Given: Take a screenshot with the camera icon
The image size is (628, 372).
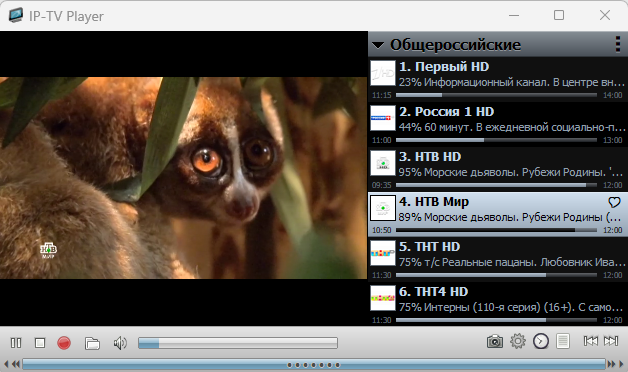Looking at the screenshot, I should point(495,342).
